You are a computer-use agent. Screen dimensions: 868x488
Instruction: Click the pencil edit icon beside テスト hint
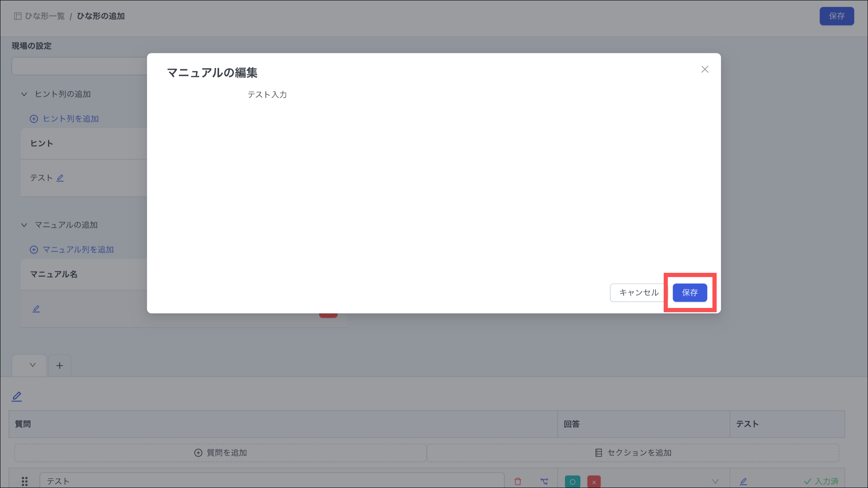click(x=60, y=178)
